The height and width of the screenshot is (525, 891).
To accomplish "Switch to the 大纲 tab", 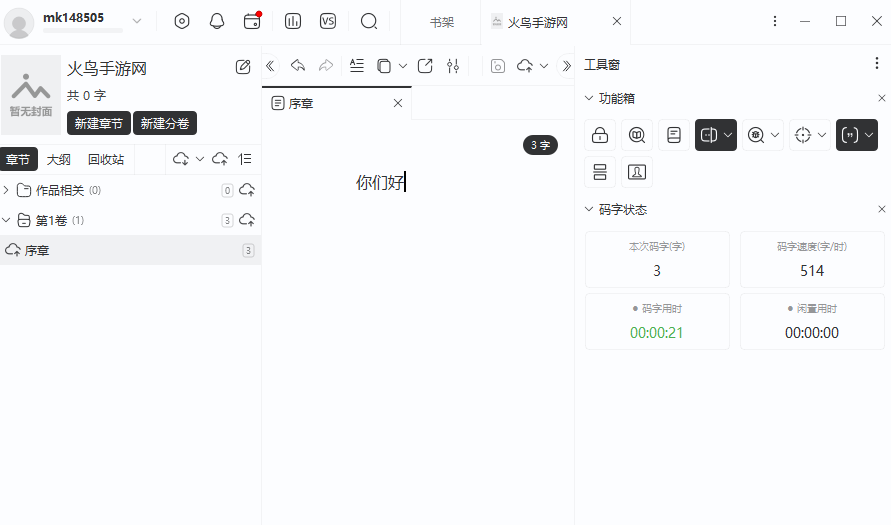I will coord(59,159).
